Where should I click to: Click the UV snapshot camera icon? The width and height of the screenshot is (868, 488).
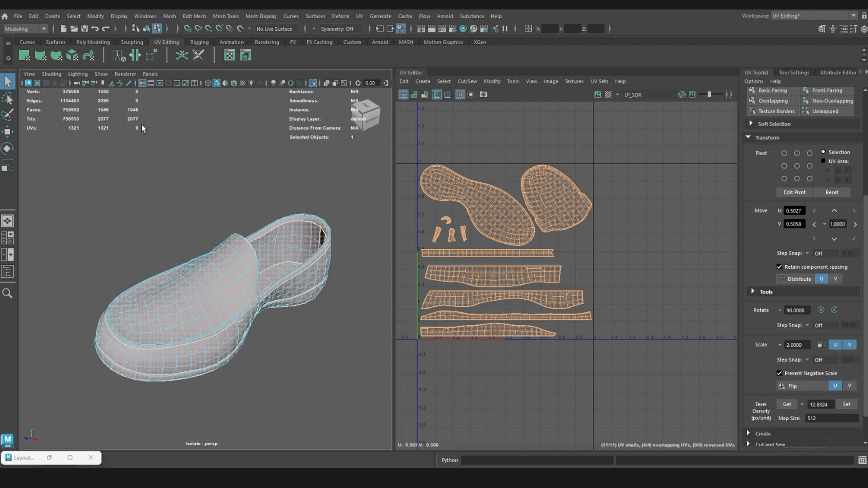pos(484,95)
